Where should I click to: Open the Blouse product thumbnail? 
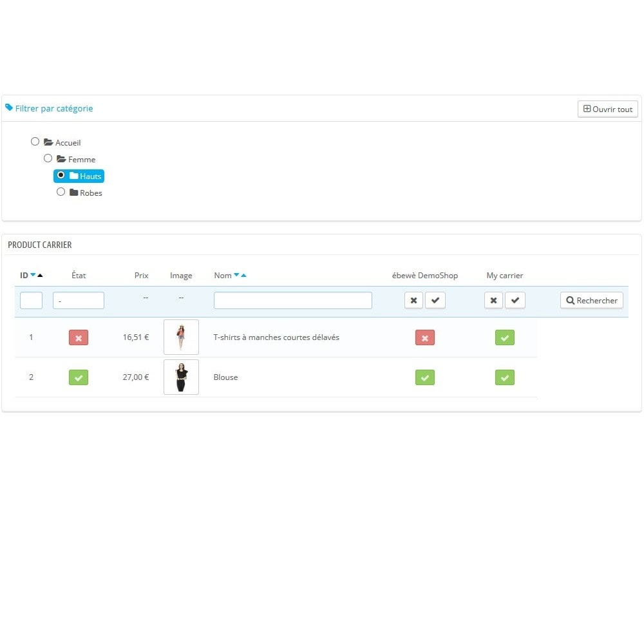[181, 377]
